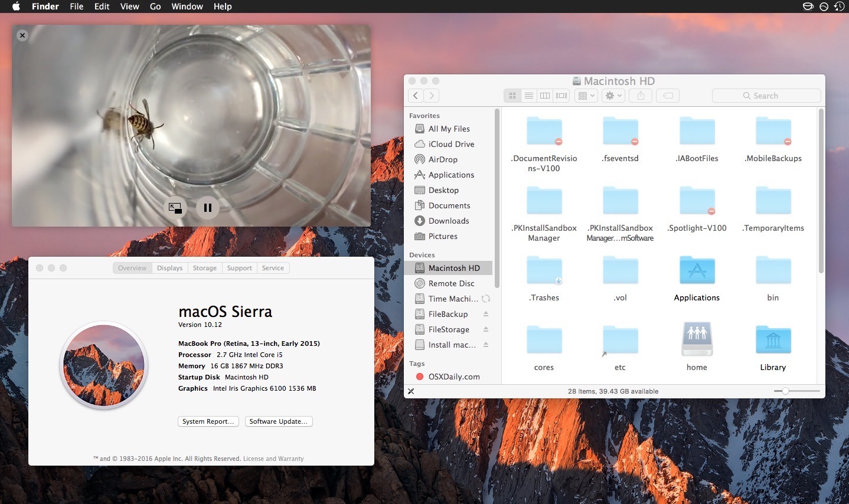Click the Edit Tags toolbar button
The image size is (849, 504).
tap(668, 96)
